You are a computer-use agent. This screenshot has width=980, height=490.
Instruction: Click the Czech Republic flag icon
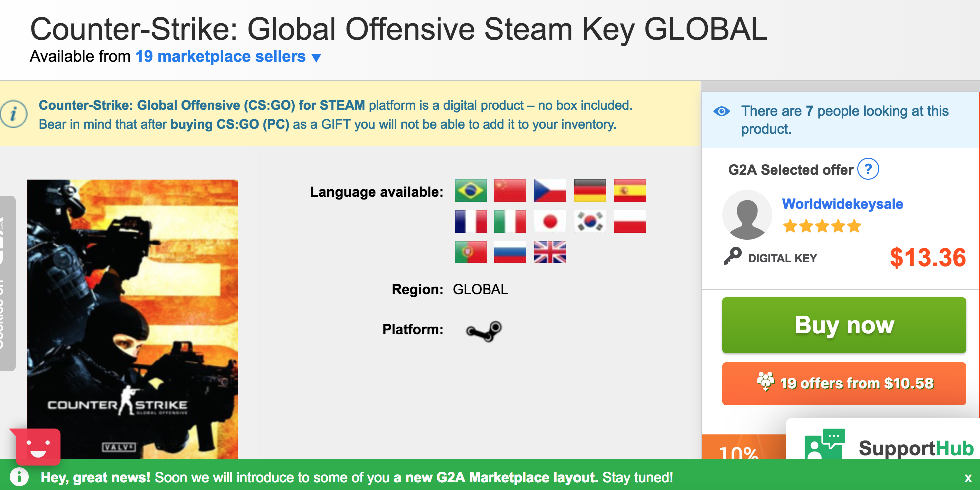click(x=550, y=190)
